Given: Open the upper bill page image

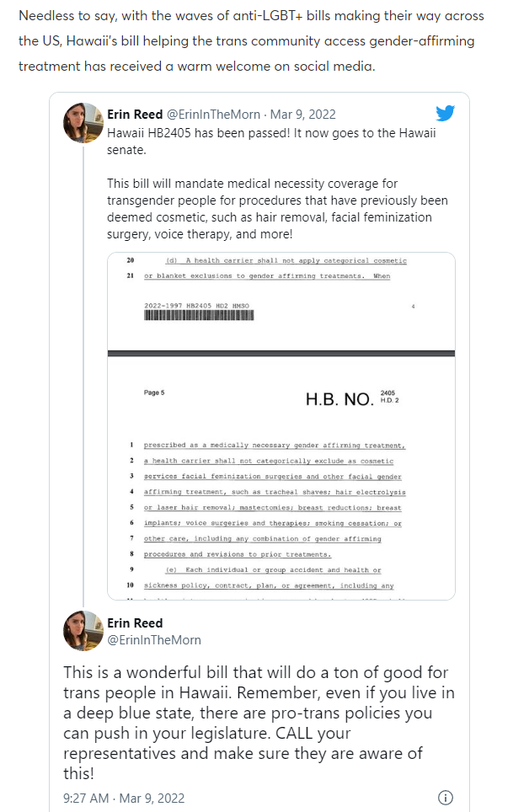Looking at the screenshot, I should (281, 299).
